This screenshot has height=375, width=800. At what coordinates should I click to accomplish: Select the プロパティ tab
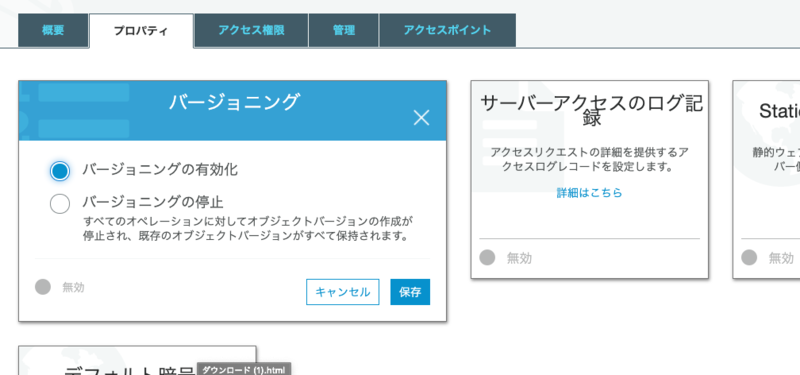point(141,31)
